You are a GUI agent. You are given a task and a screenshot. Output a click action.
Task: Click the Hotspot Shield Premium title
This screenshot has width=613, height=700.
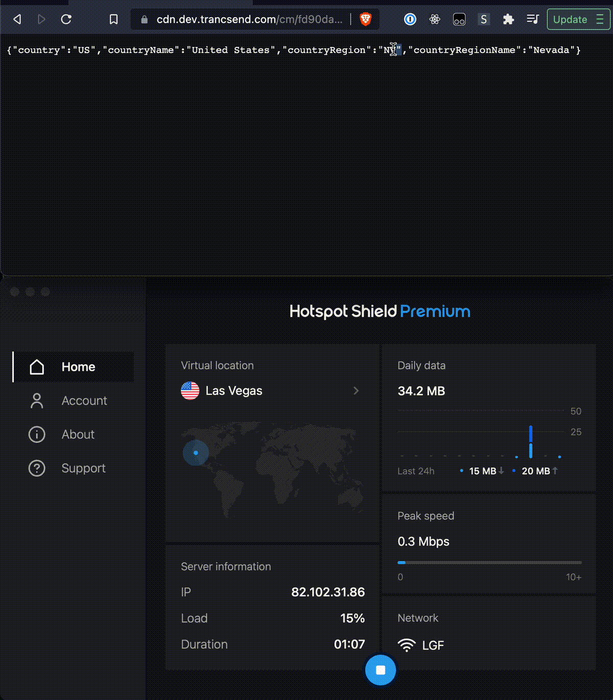[x=380, y=311]
